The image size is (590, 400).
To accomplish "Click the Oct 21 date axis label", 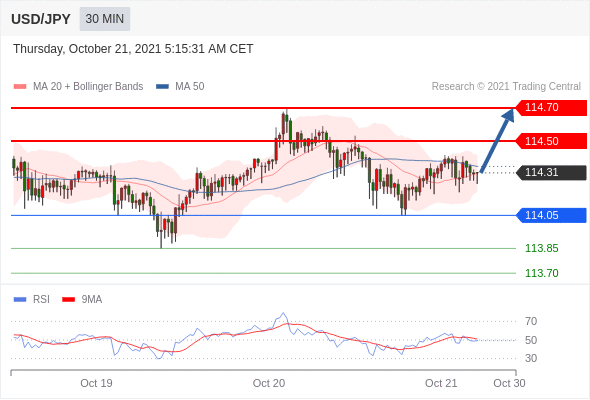I will [x=441, y=383].
